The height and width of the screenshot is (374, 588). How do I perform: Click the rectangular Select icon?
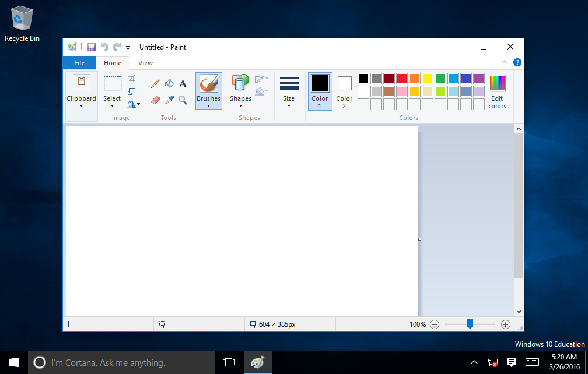click(x=113, y=83)
